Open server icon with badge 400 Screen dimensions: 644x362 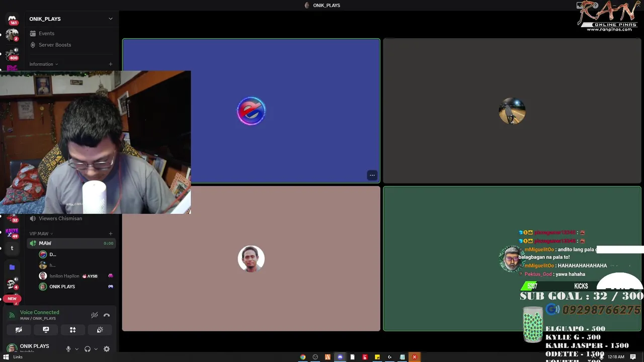(12, 53)
